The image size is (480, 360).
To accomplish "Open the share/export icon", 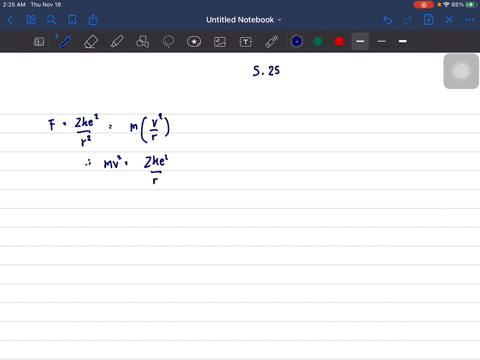I will (93, 20).
